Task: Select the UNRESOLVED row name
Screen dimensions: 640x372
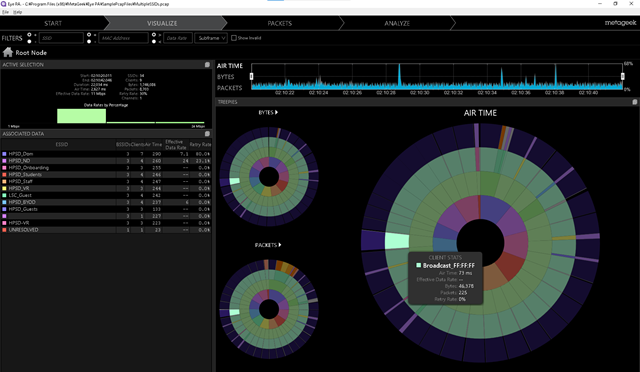Action: (x=23, y=230)
